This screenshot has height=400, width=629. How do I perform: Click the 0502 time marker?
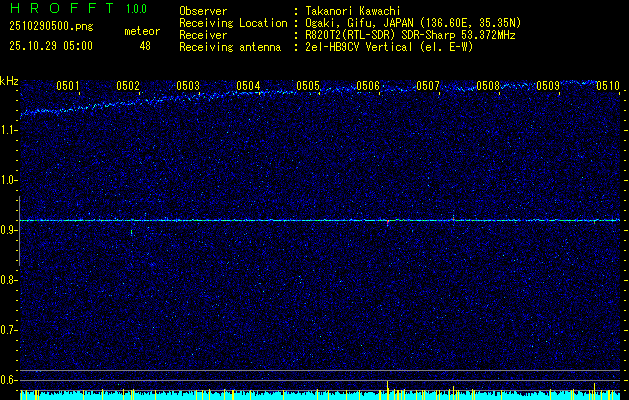128,85
